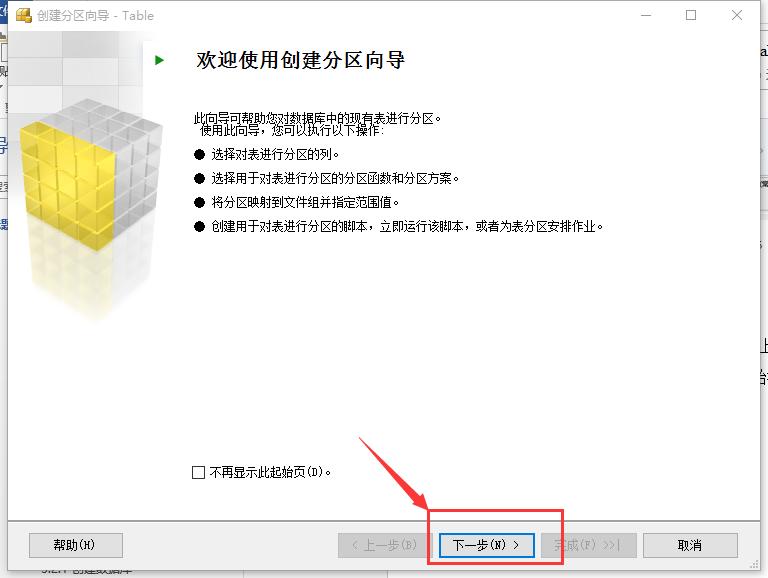Proceed with the 下一步(N) button
Screen dimensions: 768x578
(486, 545)
